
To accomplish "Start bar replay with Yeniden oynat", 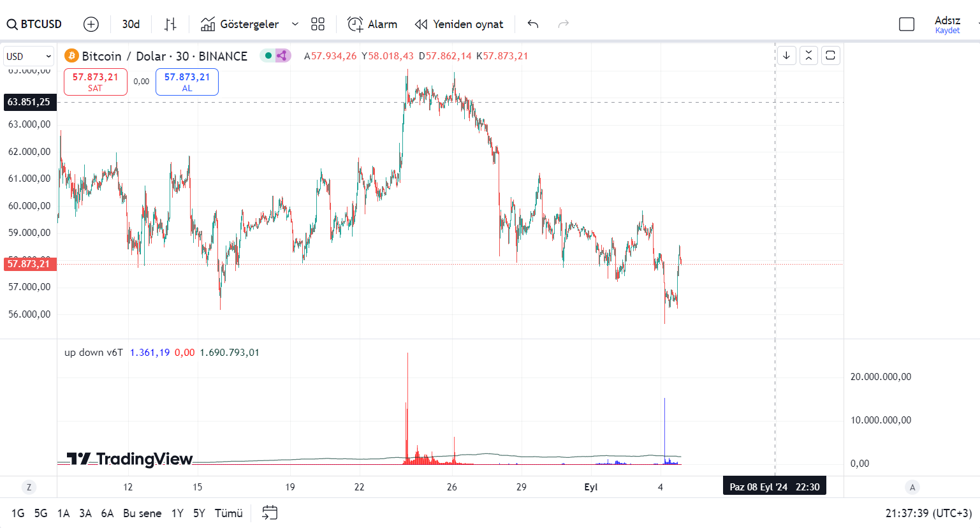I will (x=459, y=24).
